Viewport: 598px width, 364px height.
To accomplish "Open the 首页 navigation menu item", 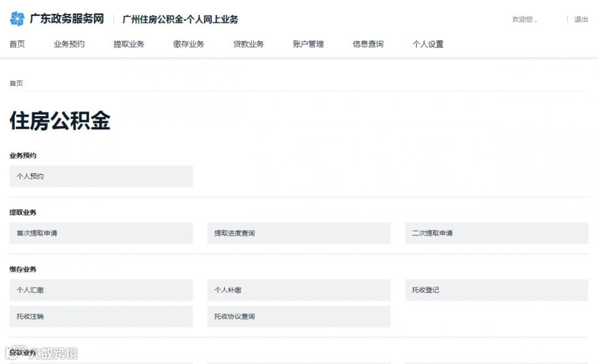I will click(x=17, y=44).
